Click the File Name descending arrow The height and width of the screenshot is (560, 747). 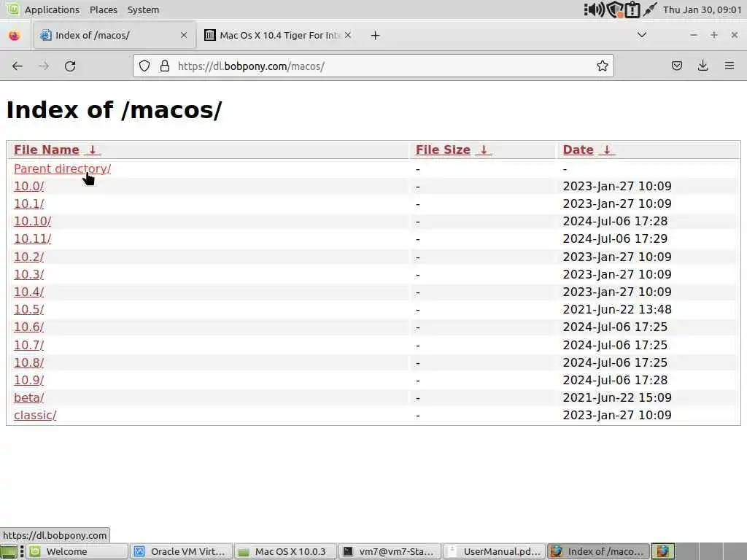pos(93,149)
